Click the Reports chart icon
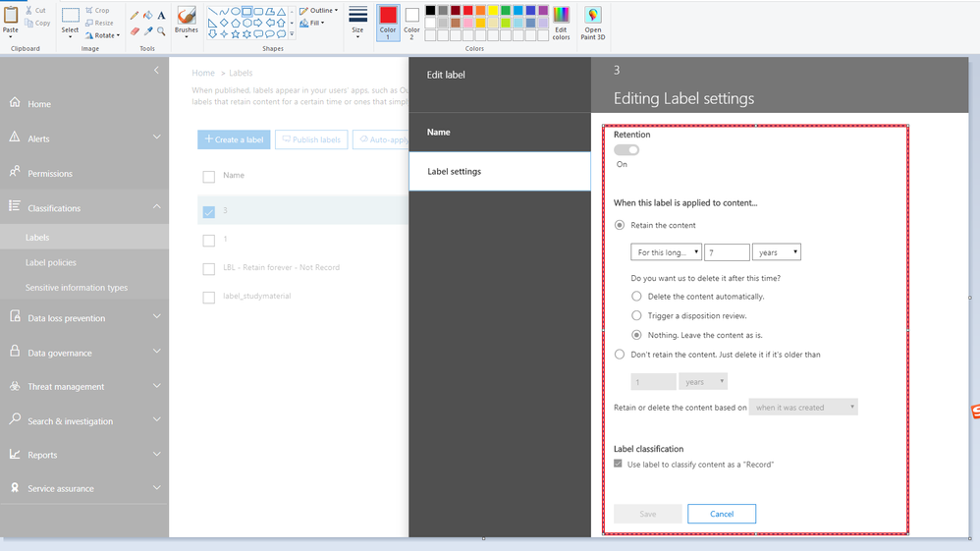 pos(15,454)
